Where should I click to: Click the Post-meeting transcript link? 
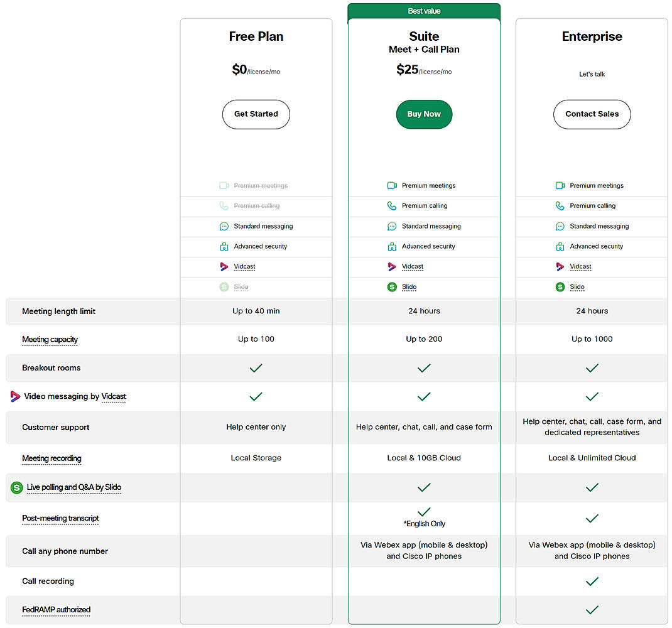[x=60, y=518]
